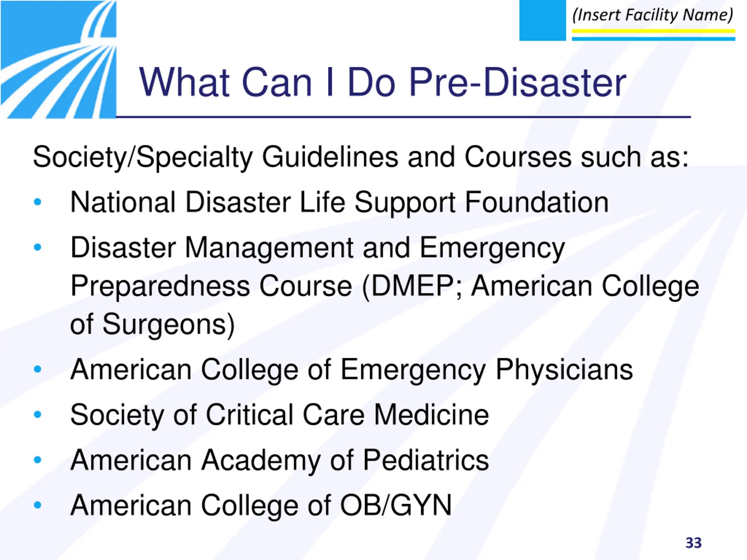Select the What Can I Do Pre-Disaster title
Screen dimensions: 747x560
tap(383, 82)
